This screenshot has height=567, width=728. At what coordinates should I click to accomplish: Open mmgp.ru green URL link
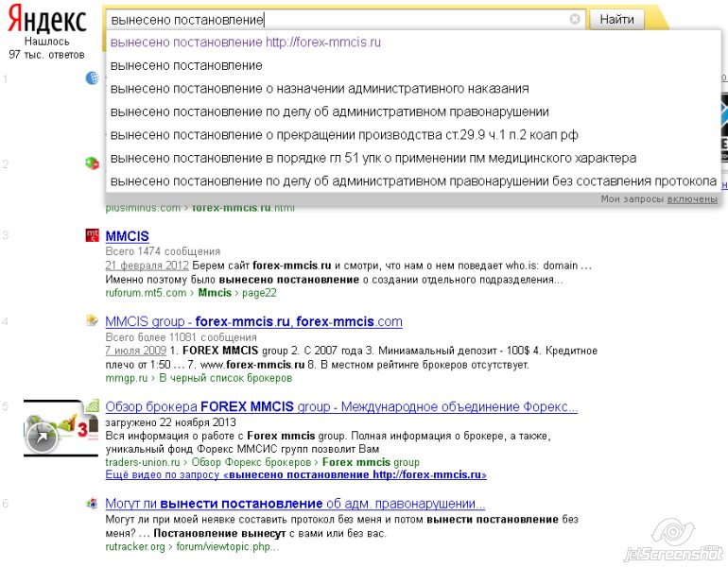pos(127,378)
